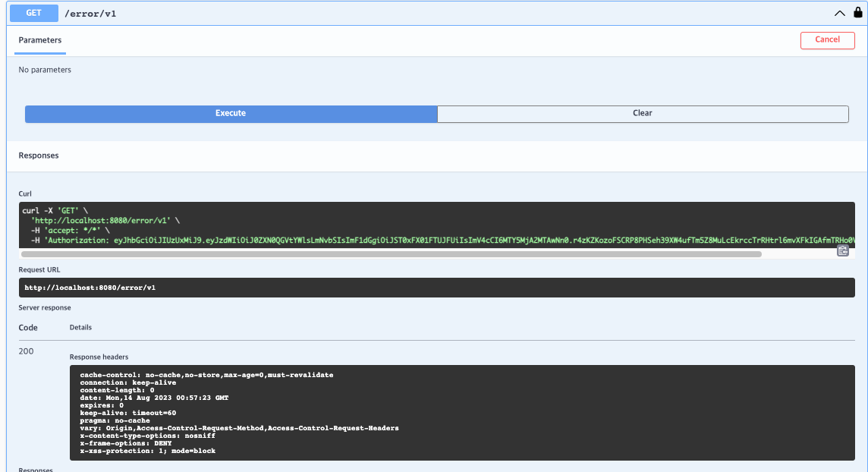The height and width of the screenshot is (472, 868).
Task: Cancel the try-it-out mode
Action: pos(827,40)
